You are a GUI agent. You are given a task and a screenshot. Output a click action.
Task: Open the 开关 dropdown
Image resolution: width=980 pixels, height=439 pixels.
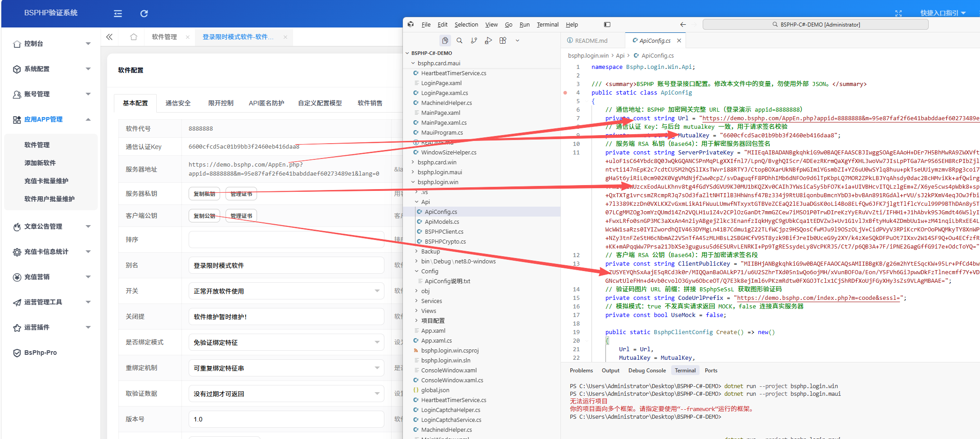coord(286,291)
